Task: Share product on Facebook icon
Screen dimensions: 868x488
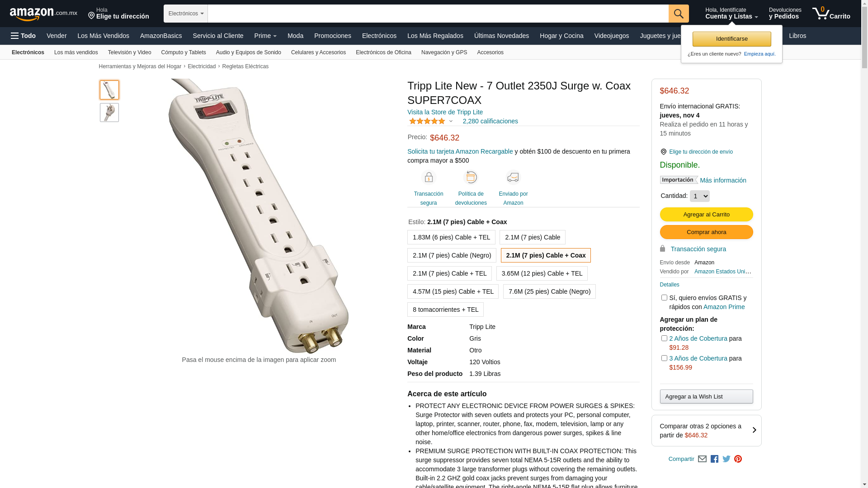Action: coord(714,459)
